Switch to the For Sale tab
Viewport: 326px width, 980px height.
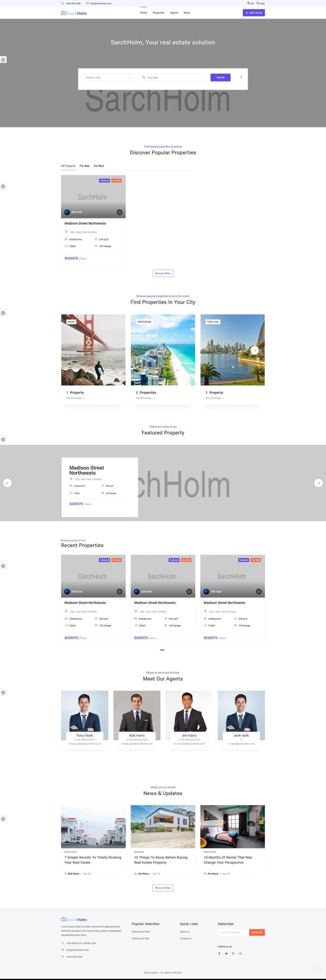click(84, 166)
